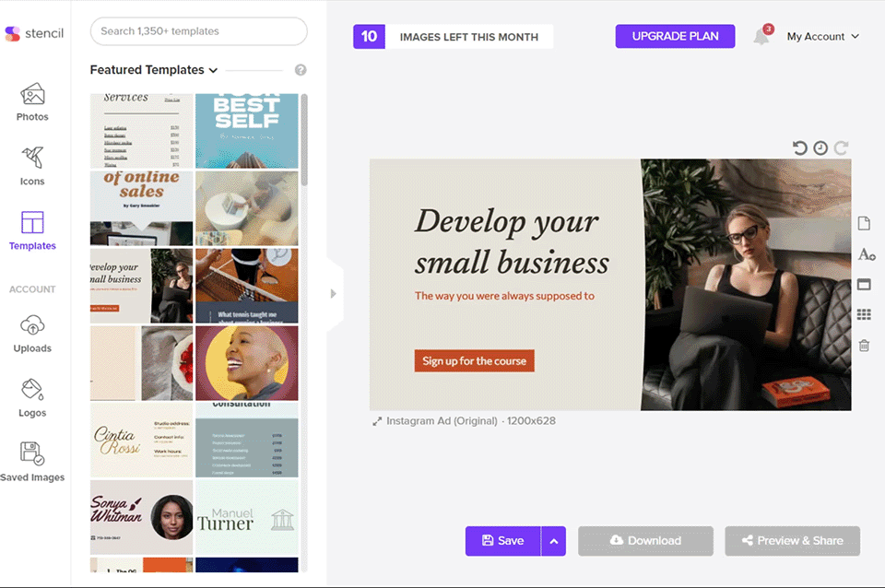Expand the Featured Templates dropdown
The height and width of the screenshot is (588, 885).
(154, 70)
